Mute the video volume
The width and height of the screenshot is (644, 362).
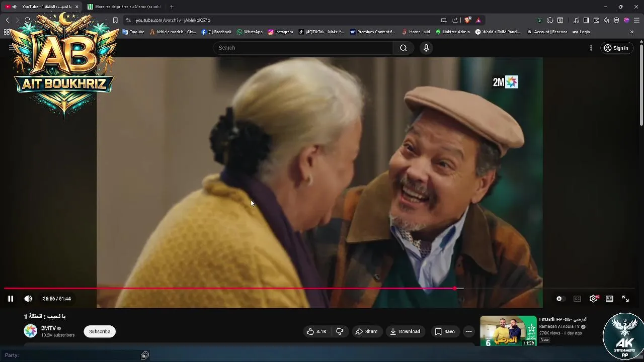pos(28,299)
